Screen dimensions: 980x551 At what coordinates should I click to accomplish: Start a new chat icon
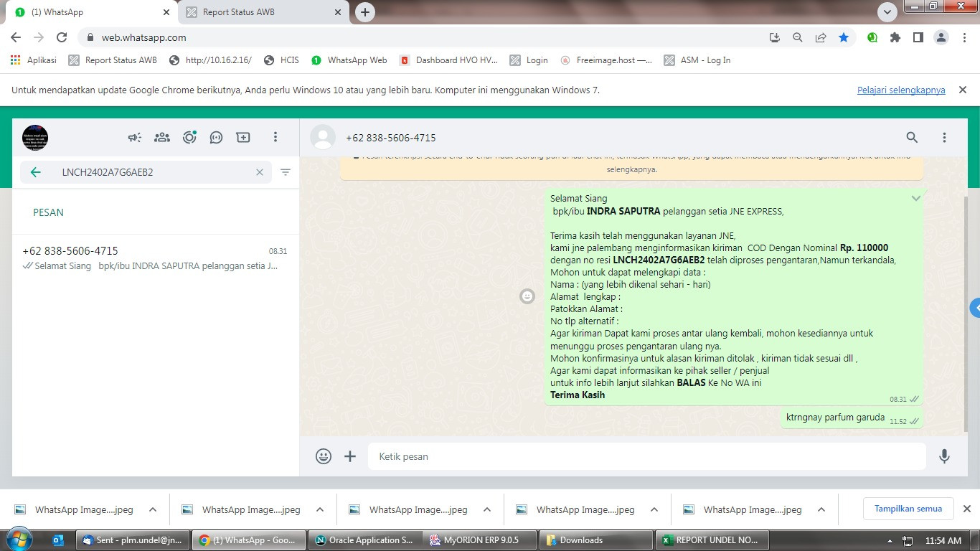pyautogui.click(x=243, y=137)
